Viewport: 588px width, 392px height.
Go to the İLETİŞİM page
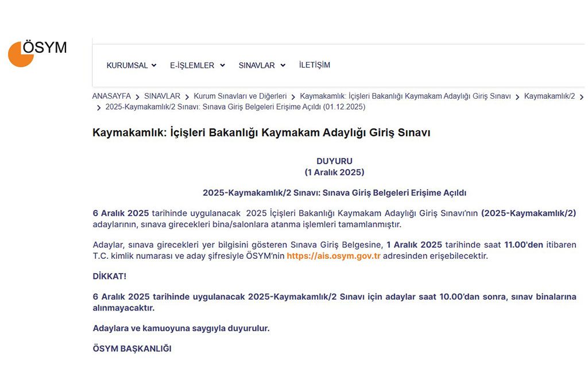click(314, 65)
